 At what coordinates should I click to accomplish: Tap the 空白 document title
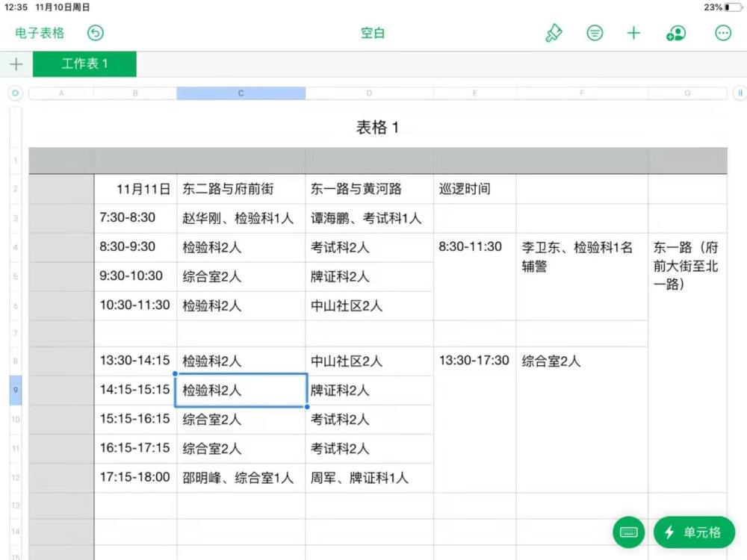click(373, 33)
